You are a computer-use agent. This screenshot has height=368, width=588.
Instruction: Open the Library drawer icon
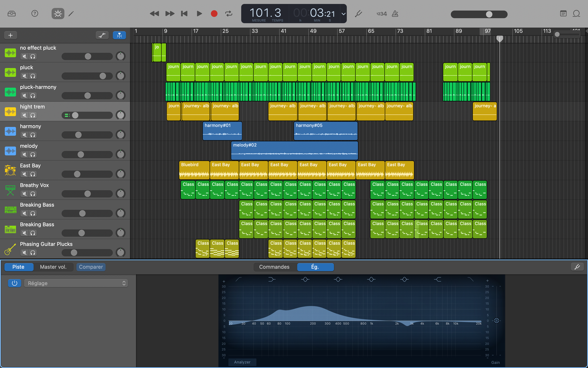tap(12, 14)
